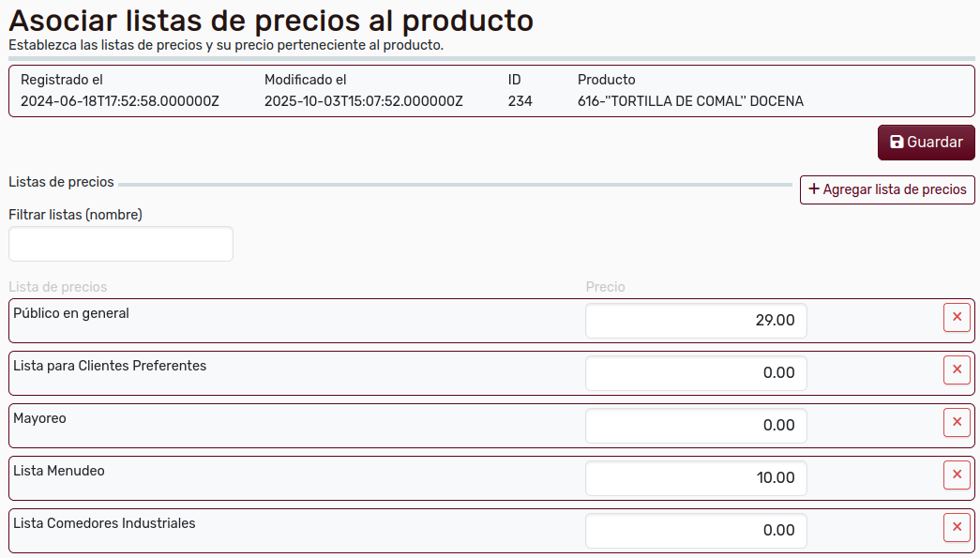Click the Comedores Industriales price field
Screen dimensions: 980x558
pyautogui.click(x=696, y=530)
